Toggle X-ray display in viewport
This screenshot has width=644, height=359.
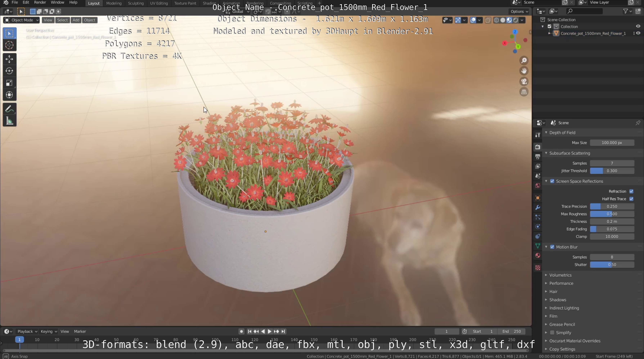pos(488,20)
